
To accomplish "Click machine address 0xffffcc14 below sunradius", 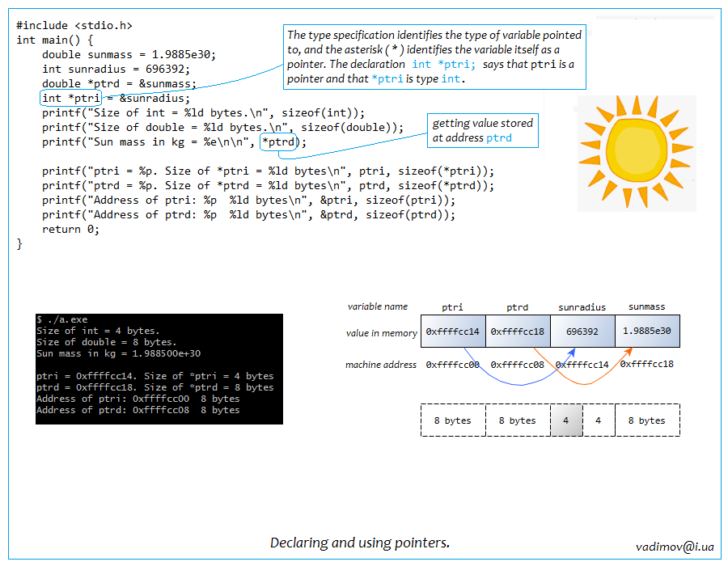I will click(x=582, y=365).
